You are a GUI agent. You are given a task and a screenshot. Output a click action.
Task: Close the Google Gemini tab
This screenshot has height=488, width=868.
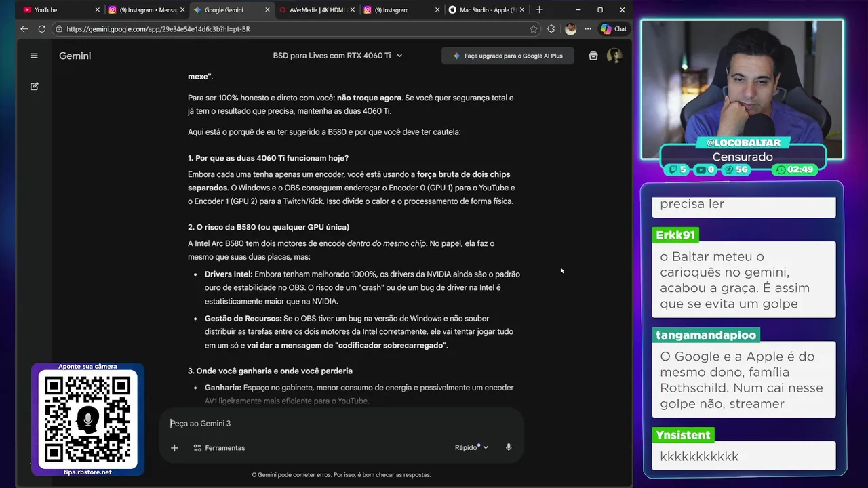click(267, 10)
